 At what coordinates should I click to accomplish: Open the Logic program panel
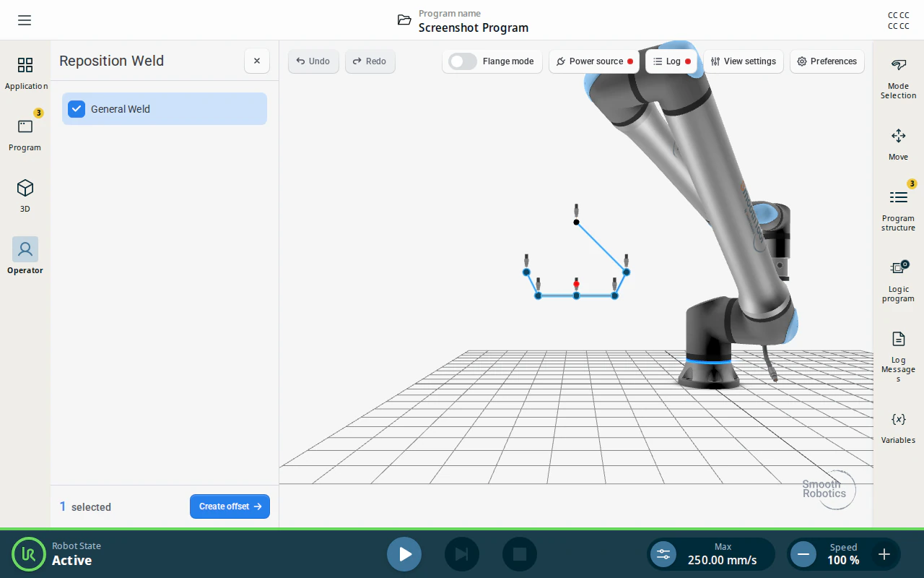point(898,281)
